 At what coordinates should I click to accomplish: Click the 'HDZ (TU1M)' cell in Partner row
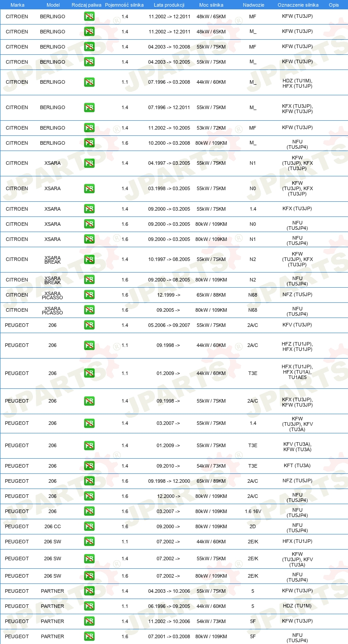click(297, 606)
